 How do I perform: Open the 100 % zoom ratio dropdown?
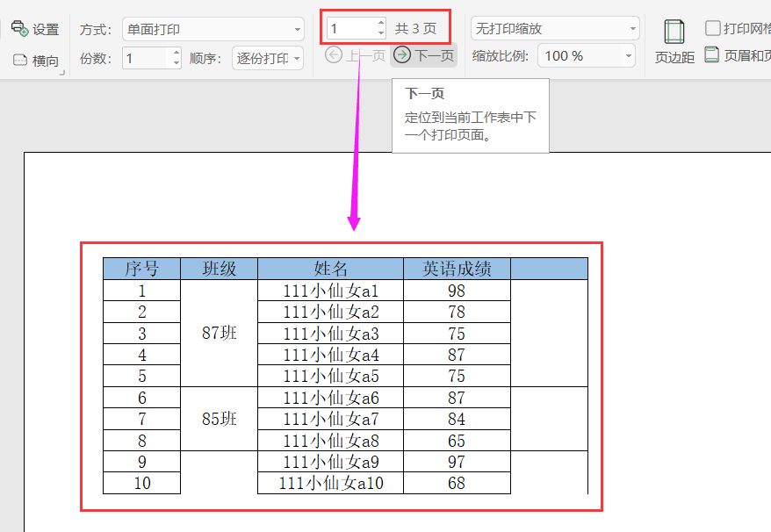586,55
